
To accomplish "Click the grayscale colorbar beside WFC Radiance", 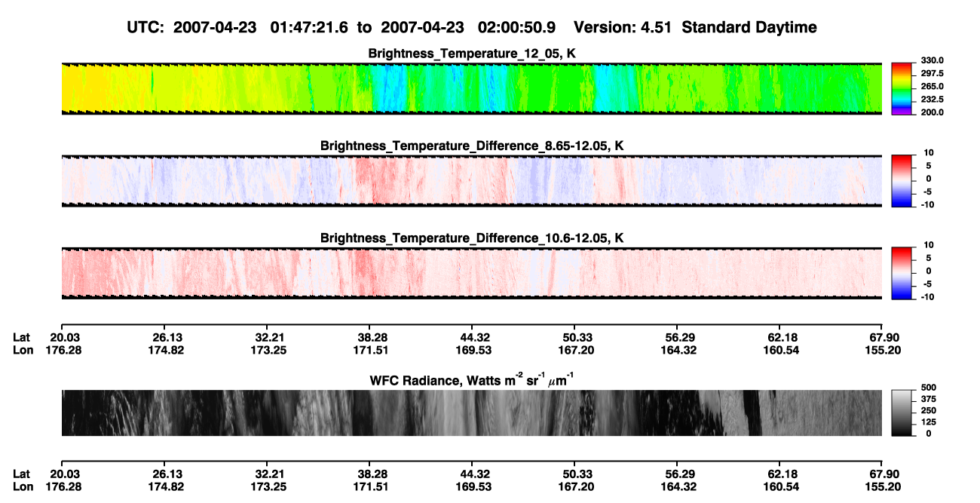I will click(902, 413).
